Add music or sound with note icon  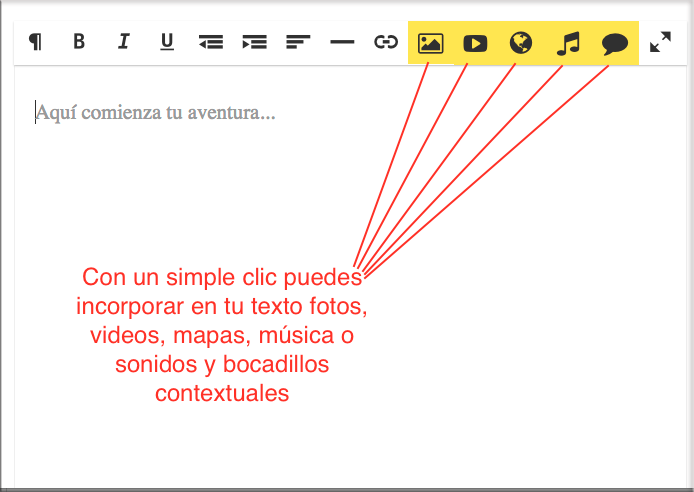point(568,43)
